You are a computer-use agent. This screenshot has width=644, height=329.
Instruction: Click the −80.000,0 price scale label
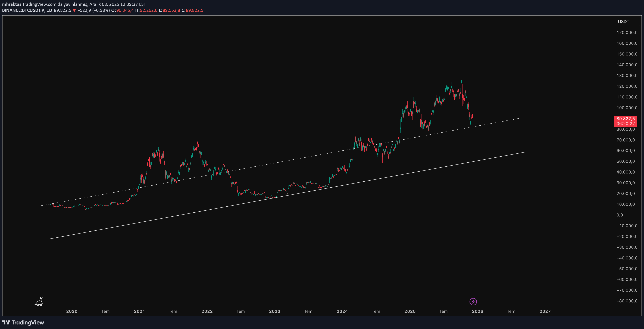tap(627, 301)
